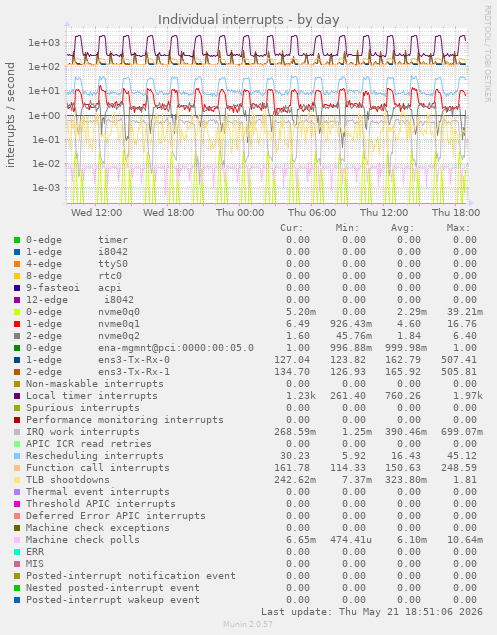Click the ena-mgmnt@pci:0000:00:05.0 legend label
This screenshot has width=497, height=635.
tap(176, 348)
